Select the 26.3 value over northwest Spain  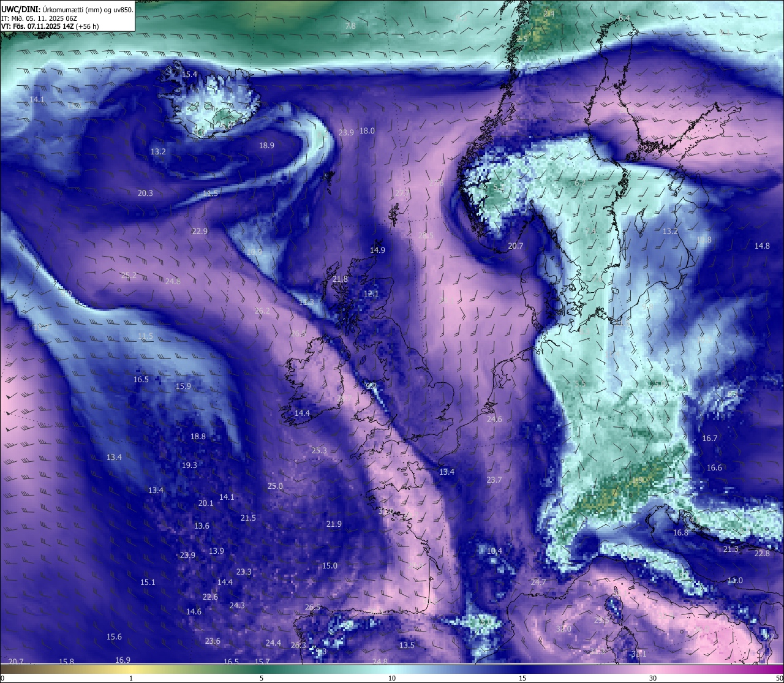298,646
